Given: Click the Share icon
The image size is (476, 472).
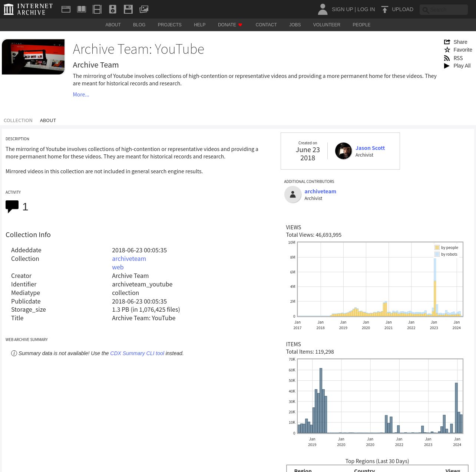Looking at the screenshot, I should 447,42.
